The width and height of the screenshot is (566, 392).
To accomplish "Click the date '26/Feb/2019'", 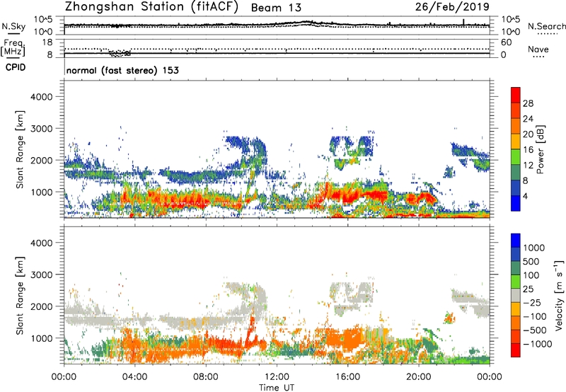I will [452, 6].
